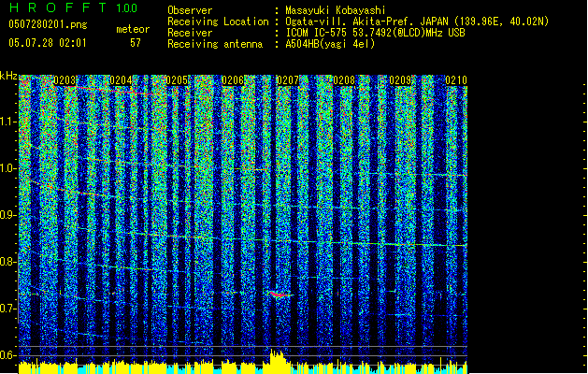Click the 0.9 frequency axis label
Screen dimensions: 588x374
[x=8, y=215]
